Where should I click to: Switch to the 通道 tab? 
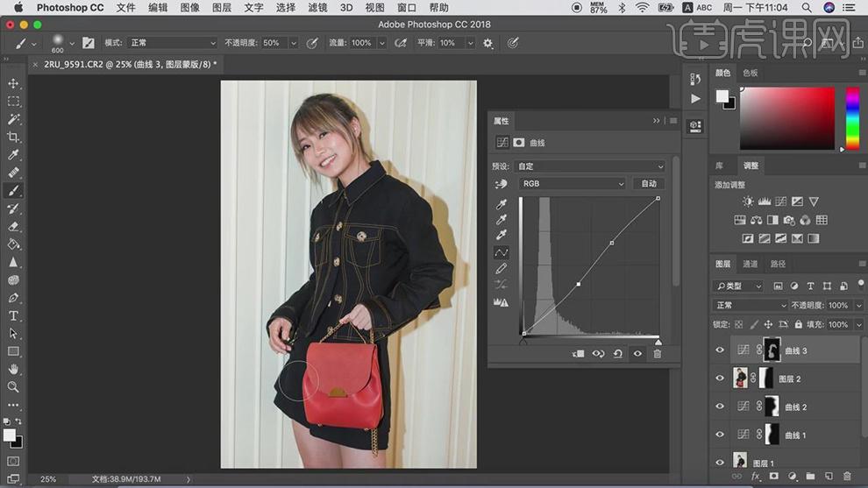point(751,264)
